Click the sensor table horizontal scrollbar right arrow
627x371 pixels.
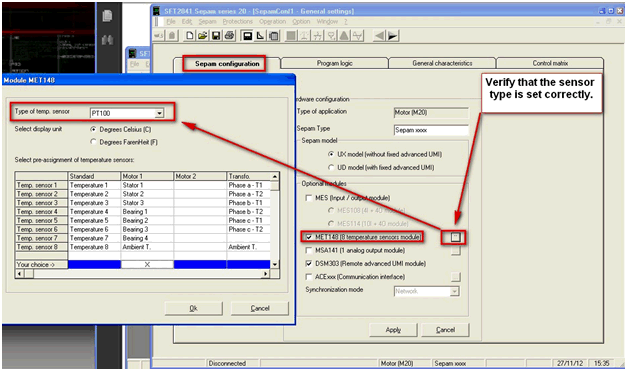tap(266, 274)
